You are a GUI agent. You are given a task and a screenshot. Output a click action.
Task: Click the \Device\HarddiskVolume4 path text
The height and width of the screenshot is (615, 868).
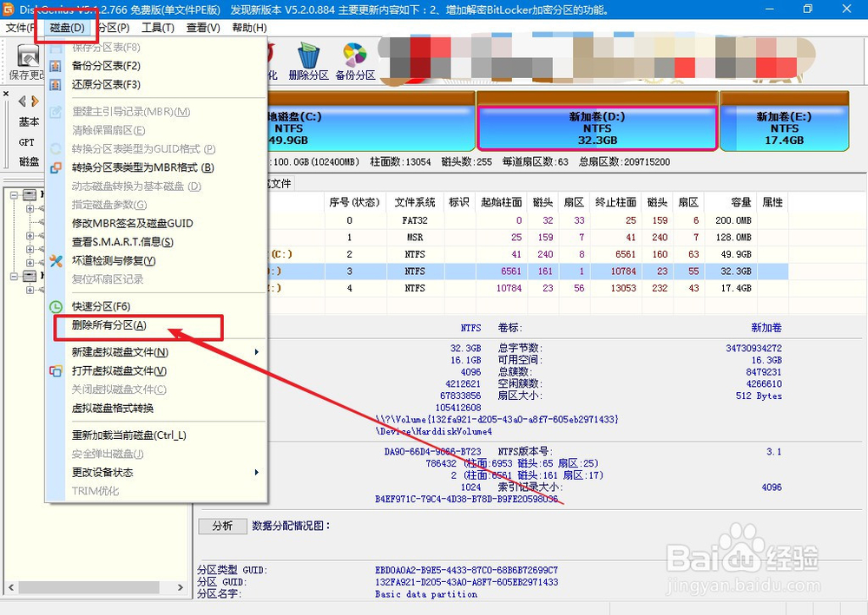point(433,431)
